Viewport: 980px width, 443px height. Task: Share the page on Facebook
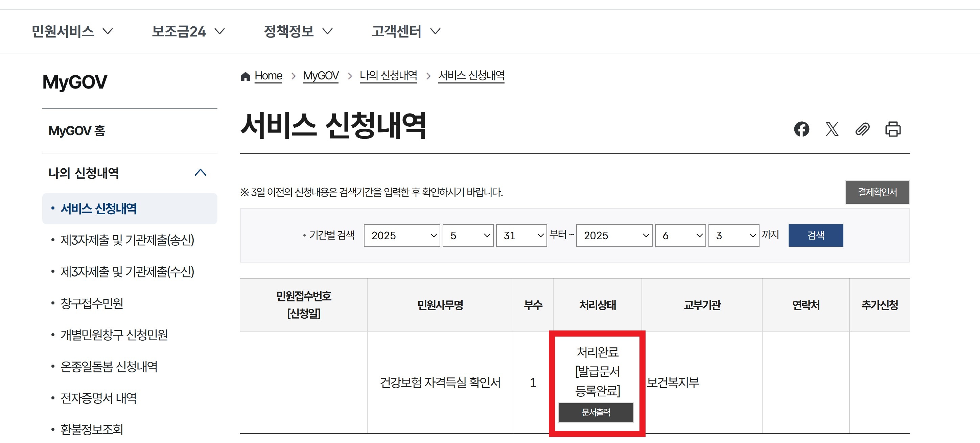click(x=803, y=130)
